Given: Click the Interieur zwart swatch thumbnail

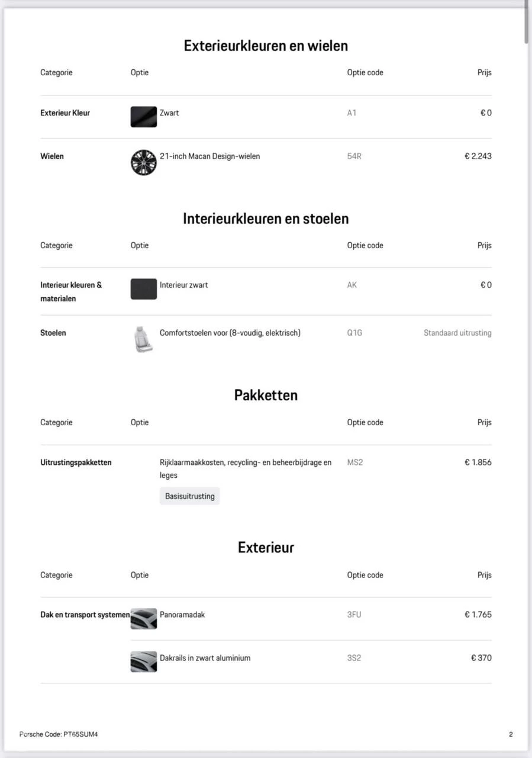Looking at the screenshot, I should (x=143, y=289).
